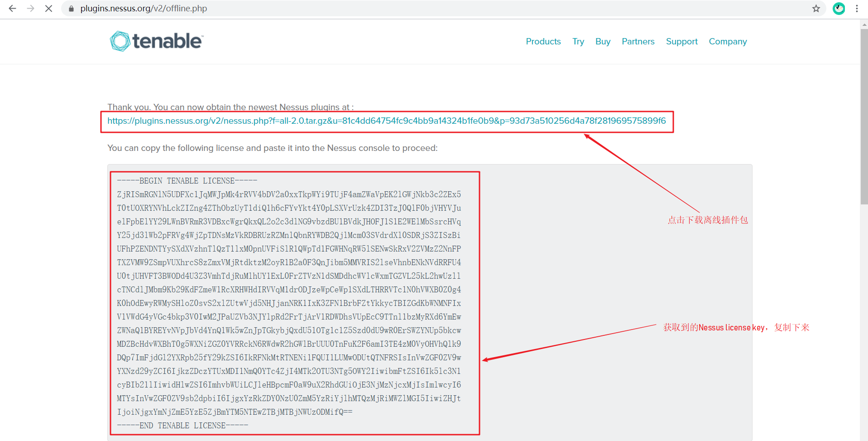Open the Try menu
868x441 pixels.
coord(578,41)
